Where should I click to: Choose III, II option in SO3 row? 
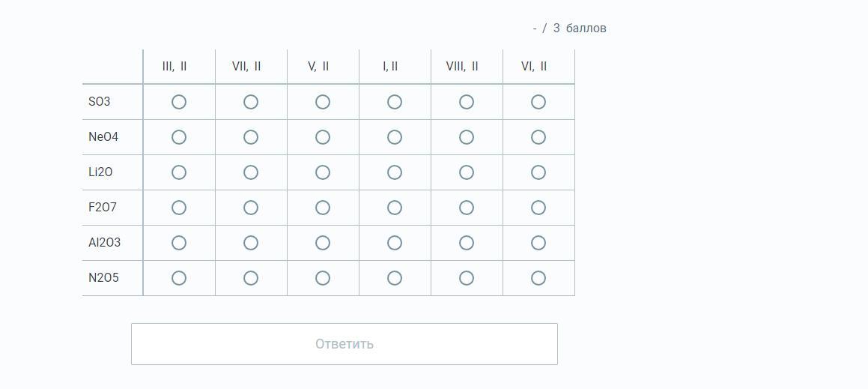point(179,102)
